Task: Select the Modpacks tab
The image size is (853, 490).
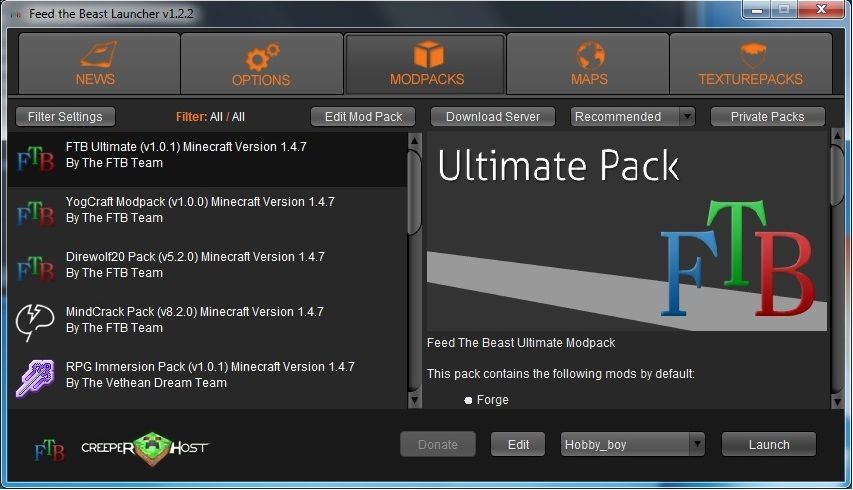Action: click(425, 64)
